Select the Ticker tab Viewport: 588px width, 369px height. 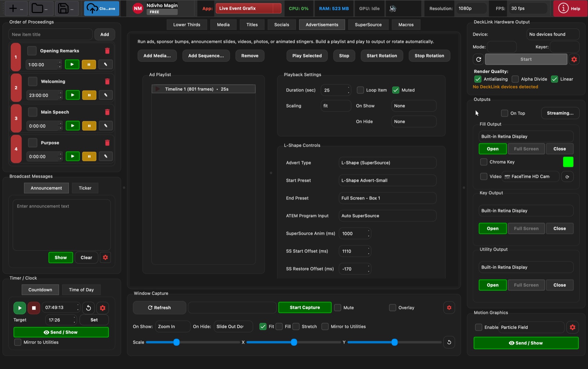click(85, 188)
